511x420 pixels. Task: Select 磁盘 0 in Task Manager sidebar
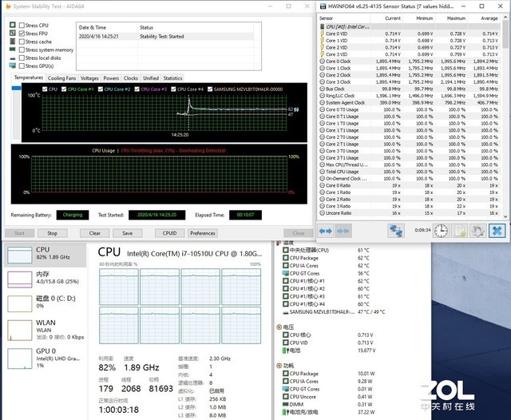(45, 303)
